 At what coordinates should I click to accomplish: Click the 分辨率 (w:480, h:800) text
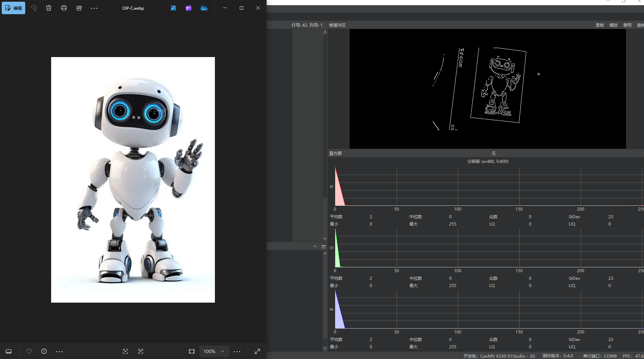tap(488, 162)
